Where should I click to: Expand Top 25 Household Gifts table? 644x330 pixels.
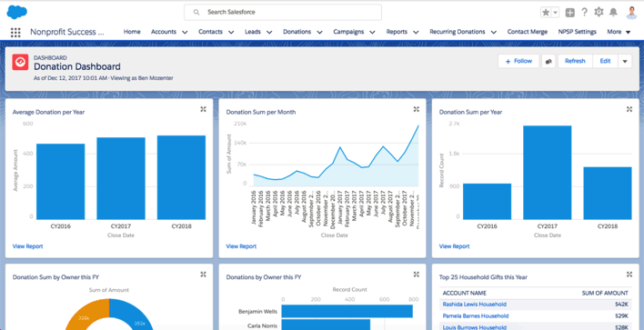click(629, 275)
